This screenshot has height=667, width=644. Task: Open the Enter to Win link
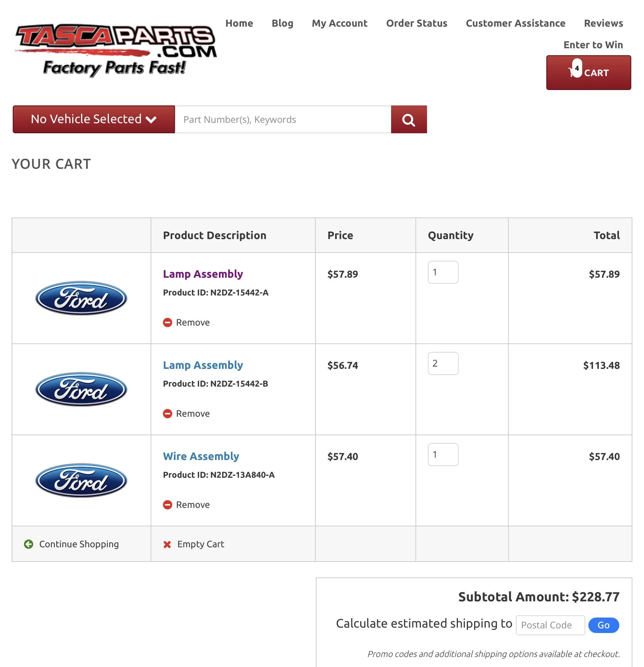click(x=593, y=45)
